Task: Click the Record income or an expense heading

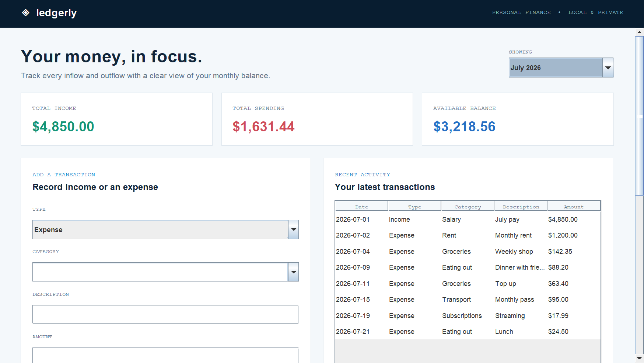Action: click(95, 187)
